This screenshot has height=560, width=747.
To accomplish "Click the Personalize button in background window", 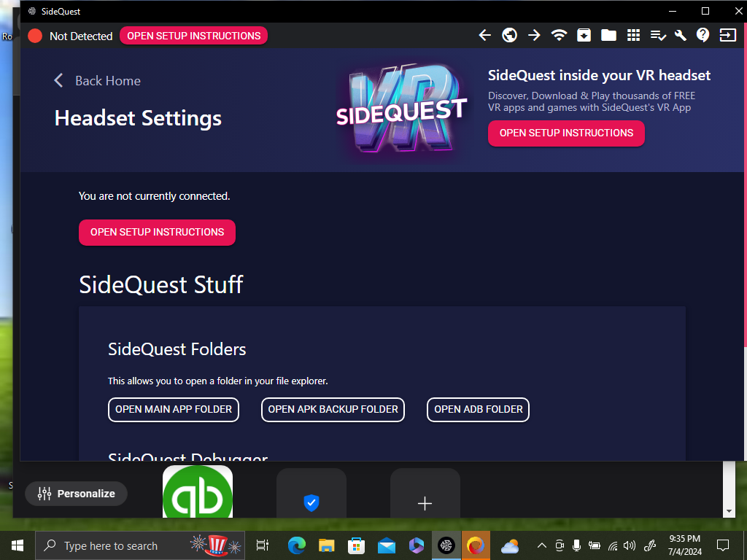I will (76, 494).
